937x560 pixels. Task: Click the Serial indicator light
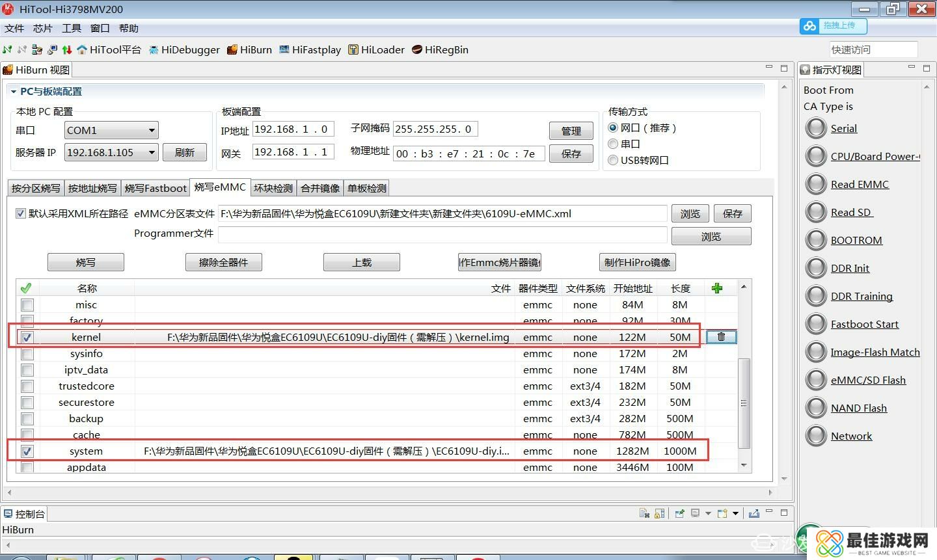816,128
